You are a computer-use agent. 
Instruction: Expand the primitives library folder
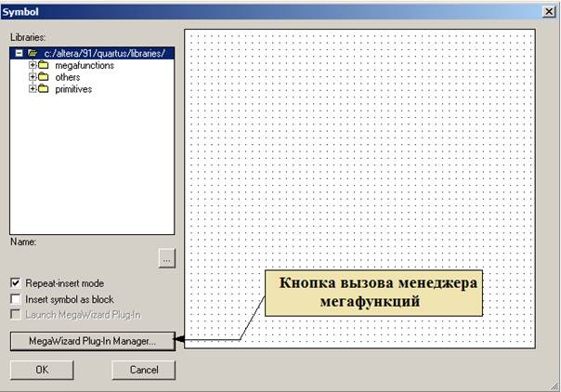pyautogui.click(x=32, y=89)
